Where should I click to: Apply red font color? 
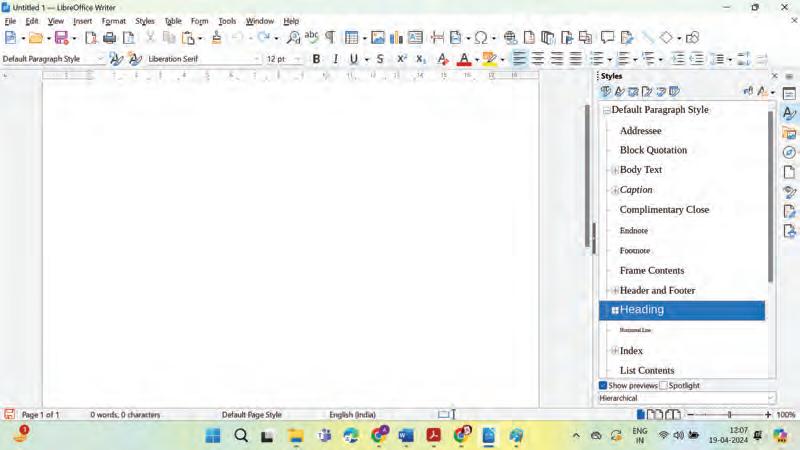[x=464, y=59]
